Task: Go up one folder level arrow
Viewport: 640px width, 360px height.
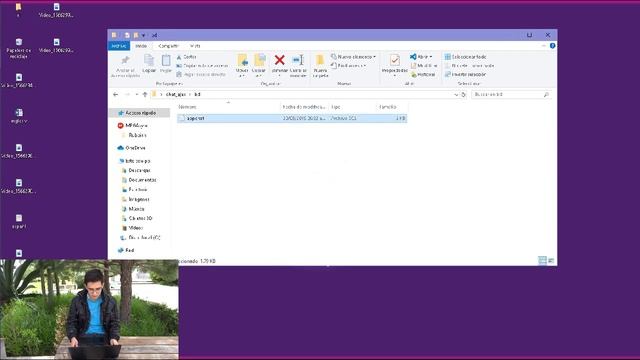Action: tap(145, 94)
